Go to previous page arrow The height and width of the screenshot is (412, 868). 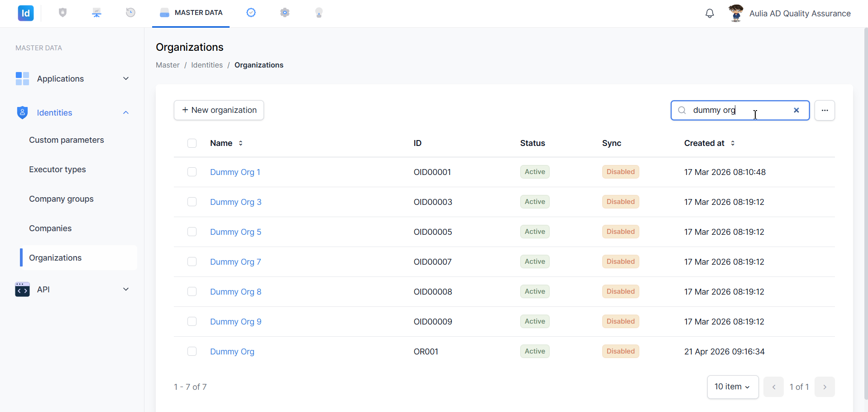coord(774,387)
